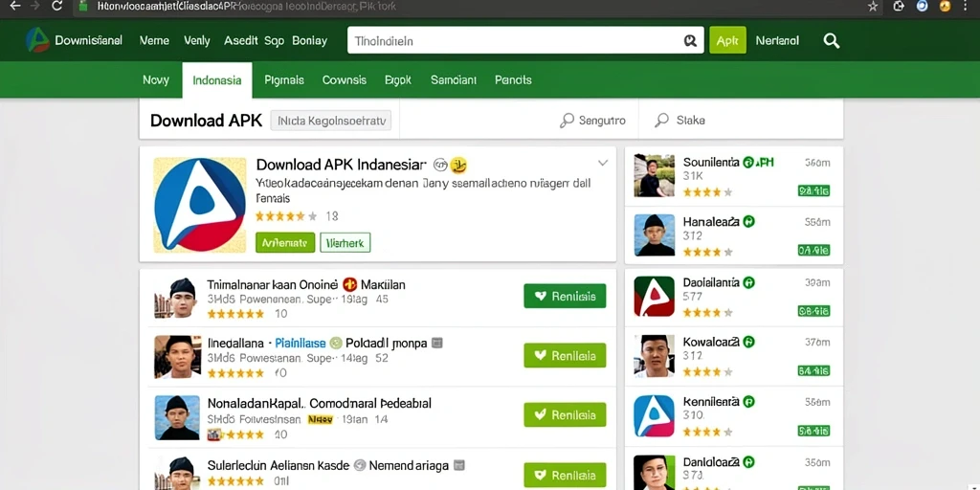Open the Pigmais tab

click(x=283, y=80)
